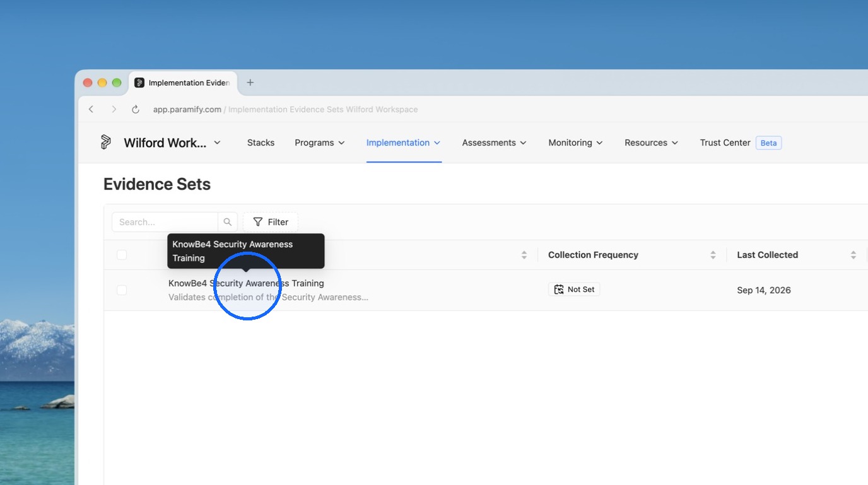868x485 pixels.
Task: Tick the select-all header checkbox
Action: tap(122, 255)
